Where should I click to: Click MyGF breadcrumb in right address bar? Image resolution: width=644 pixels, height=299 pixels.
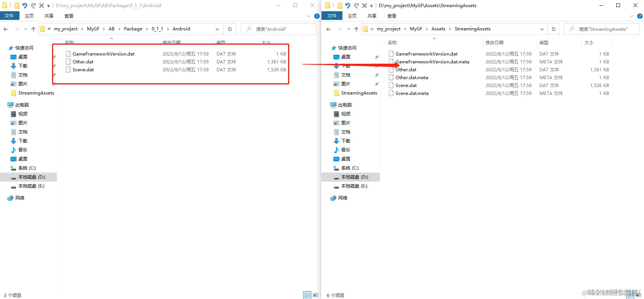tap(416, 29)
